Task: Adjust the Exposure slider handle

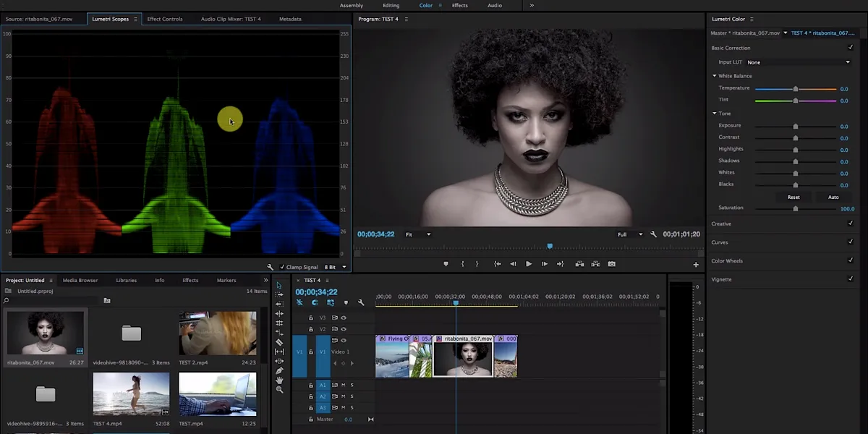Action: click(x=796, y=126)
